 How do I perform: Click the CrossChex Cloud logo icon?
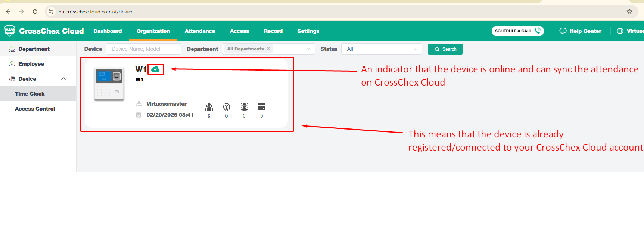coord(10,31)
